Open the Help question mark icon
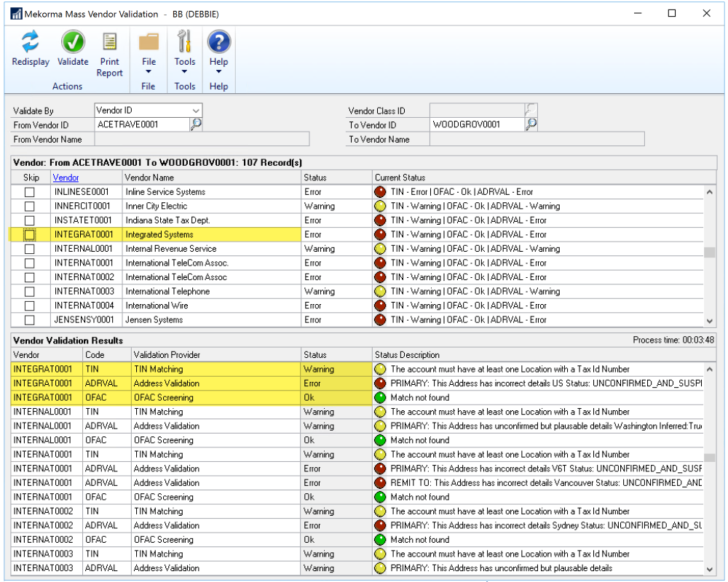The width and height of the screenshot is (728, 582). click(x=218, y=42)
